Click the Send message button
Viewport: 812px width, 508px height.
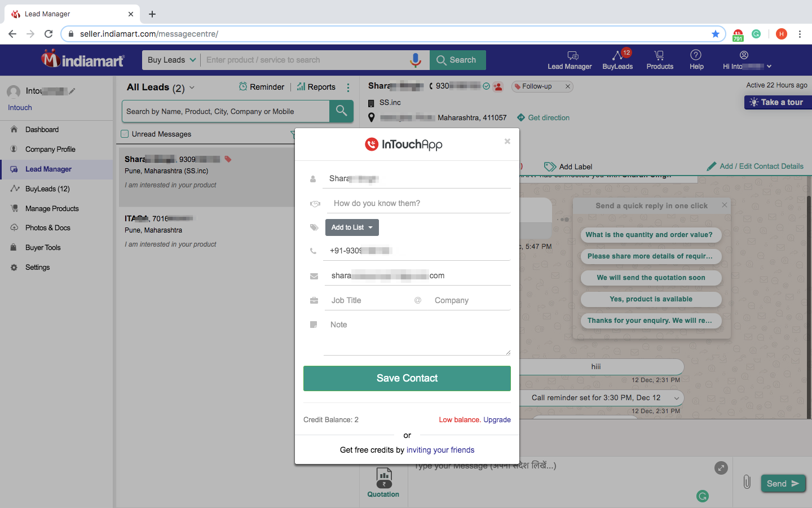click(x=783, y=483)
